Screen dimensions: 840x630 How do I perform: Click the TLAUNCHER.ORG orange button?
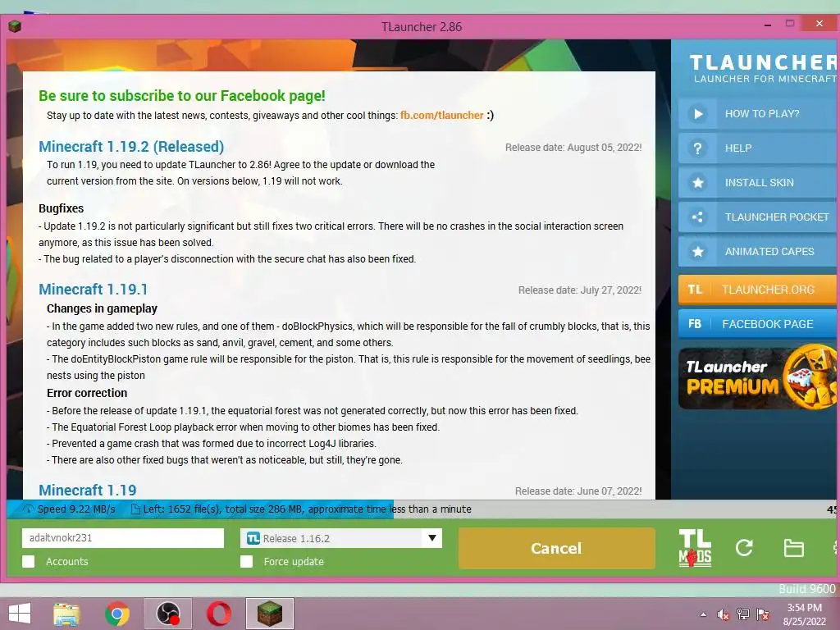click(x=757, y=290)
